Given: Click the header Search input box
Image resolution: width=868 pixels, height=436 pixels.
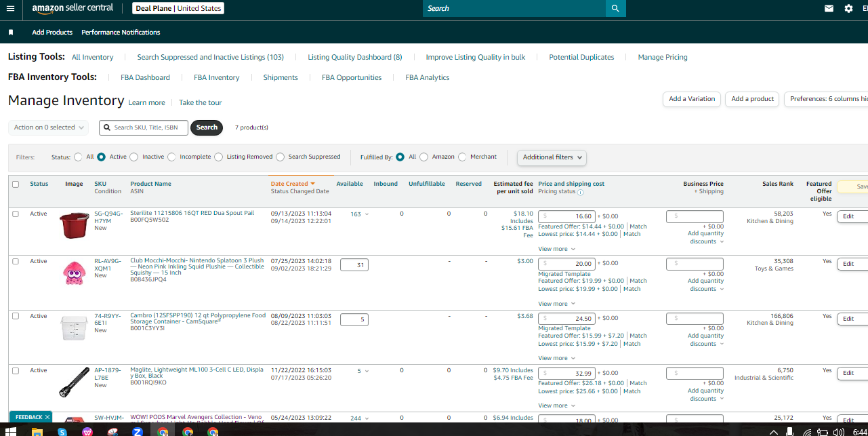Looking at the screenshot, I should pyautogui.click(x=514, y=8).
